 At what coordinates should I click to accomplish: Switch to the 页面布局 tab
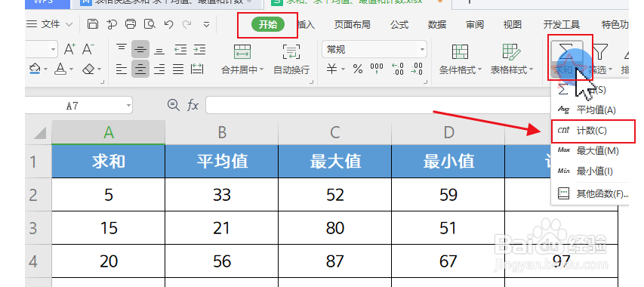click(352, 25)
